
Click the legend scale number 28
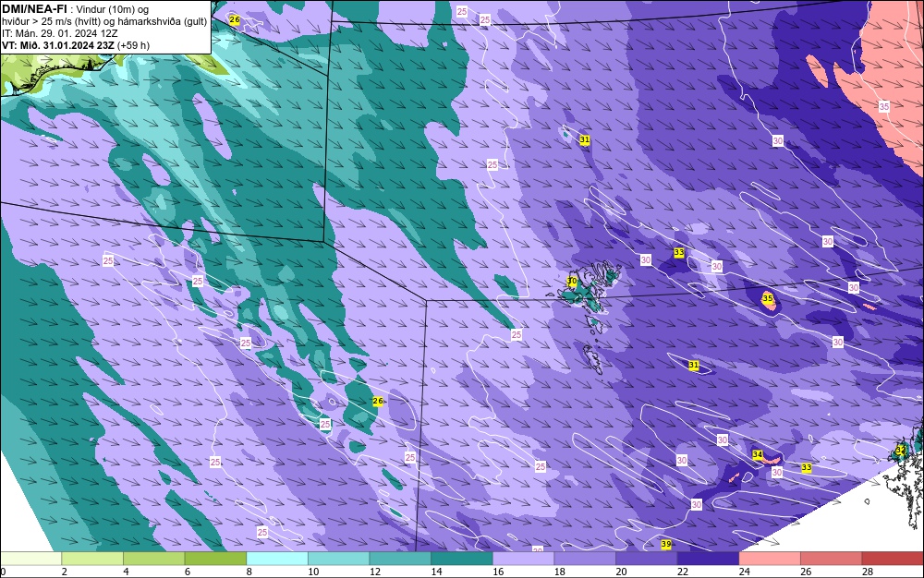pyautogui.click(x=868, y=572)
